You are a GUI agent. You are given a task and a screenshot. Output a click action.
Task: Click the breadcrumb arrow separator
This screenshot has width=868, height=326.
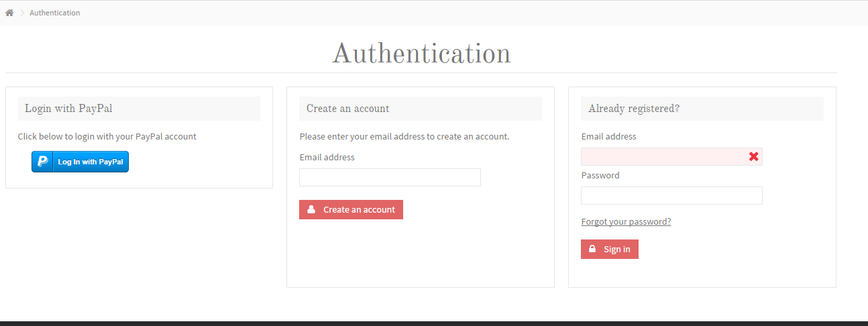(21, 13)
